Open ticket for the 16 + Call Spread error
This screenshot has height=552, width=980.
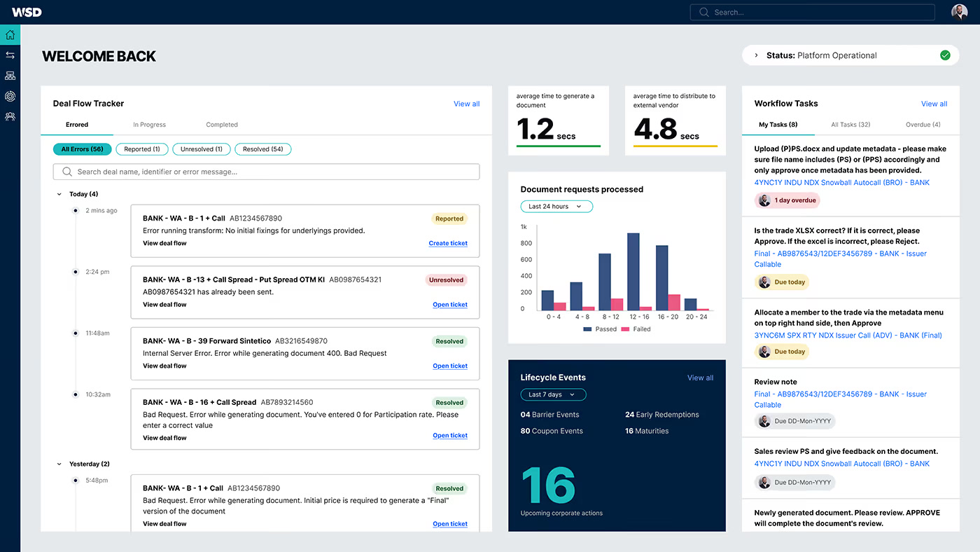coord(450,436)
